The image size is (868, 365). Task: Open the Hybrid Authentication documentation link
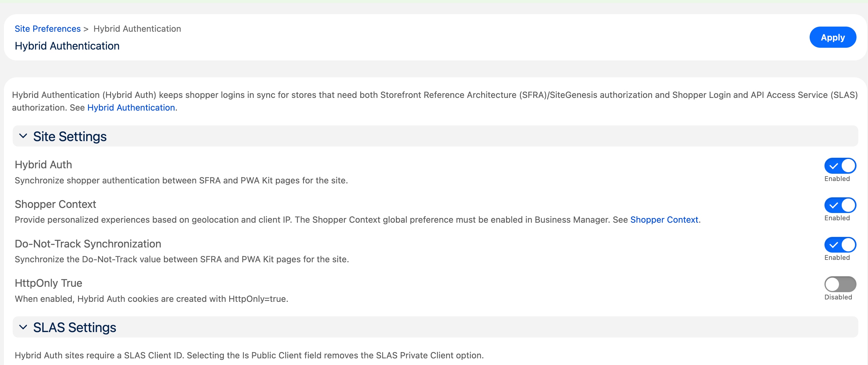tap(131, 107)
